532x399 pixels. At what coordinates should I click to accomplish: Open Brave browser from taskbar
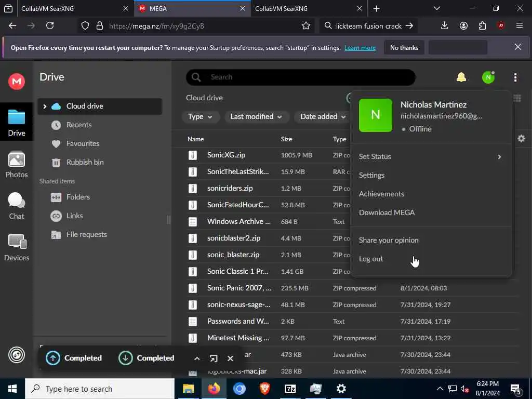(264, 389)
